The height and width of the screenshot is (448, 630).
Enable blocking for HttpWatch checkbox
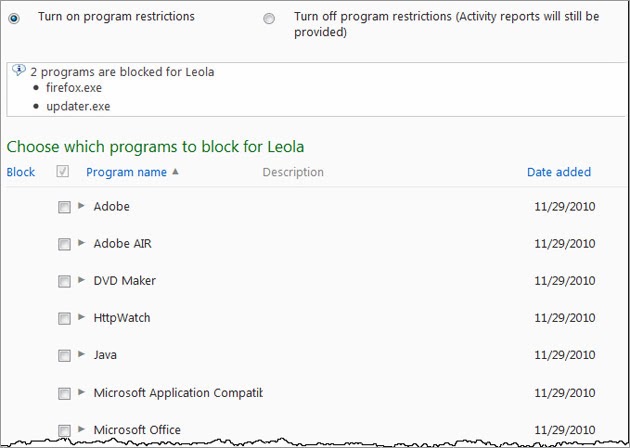(x=64, y=318)
